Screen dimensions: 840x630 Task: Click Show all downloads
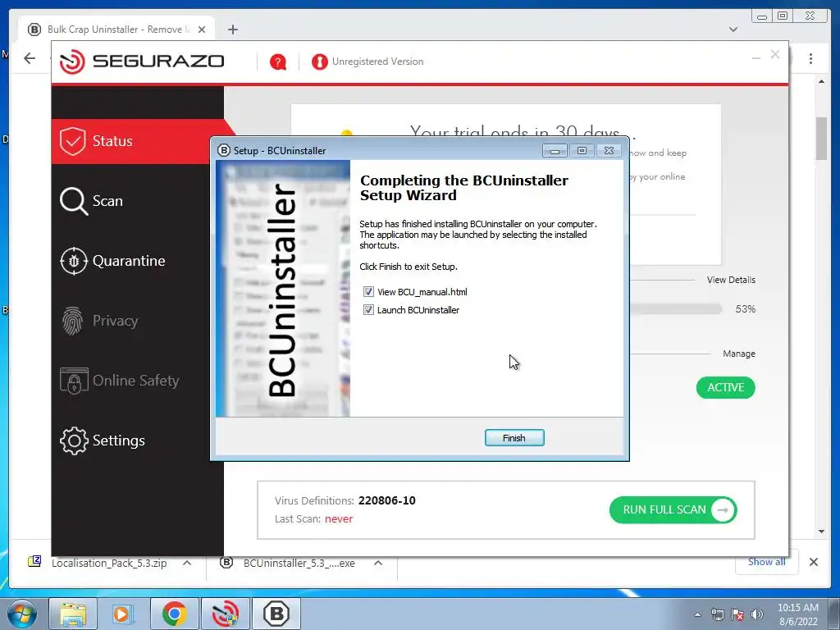(x=767, y=561)
